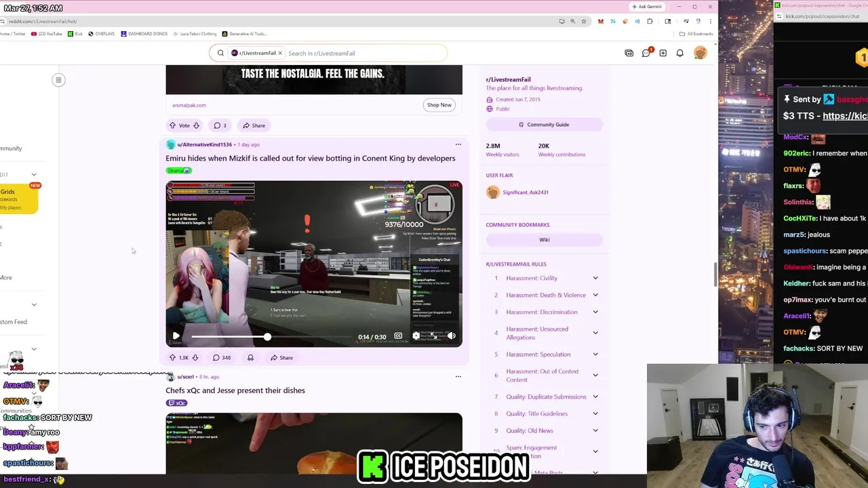Enter fullscreen on the video player
The height and width of the screenshot is (488, 868).
(433, 336)
